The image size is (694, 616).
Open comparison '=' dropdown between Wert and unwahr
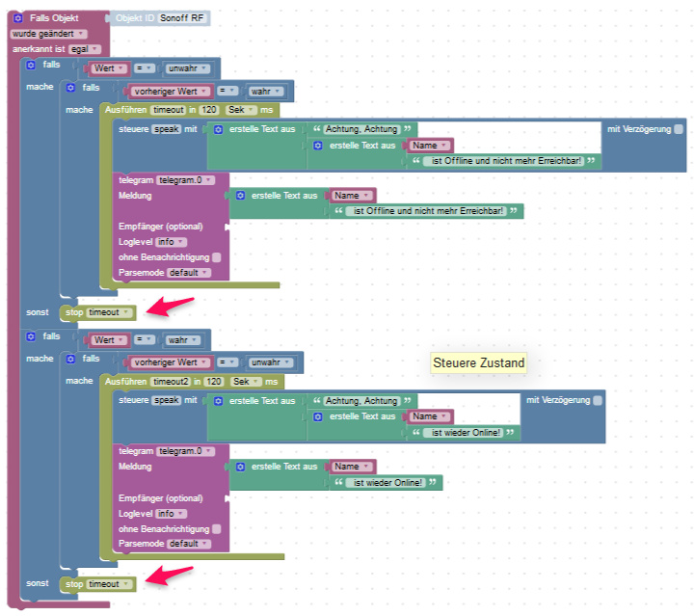point(145,68)
